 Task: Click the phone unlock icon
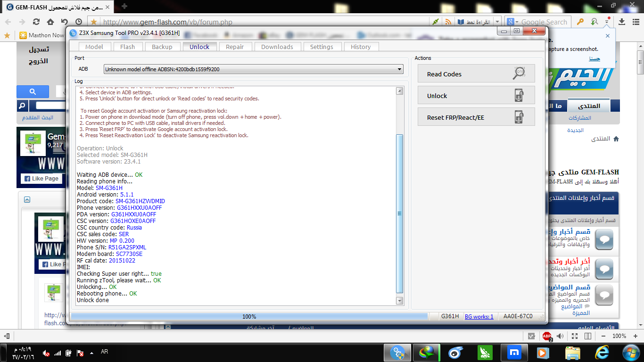pos(519,95)
